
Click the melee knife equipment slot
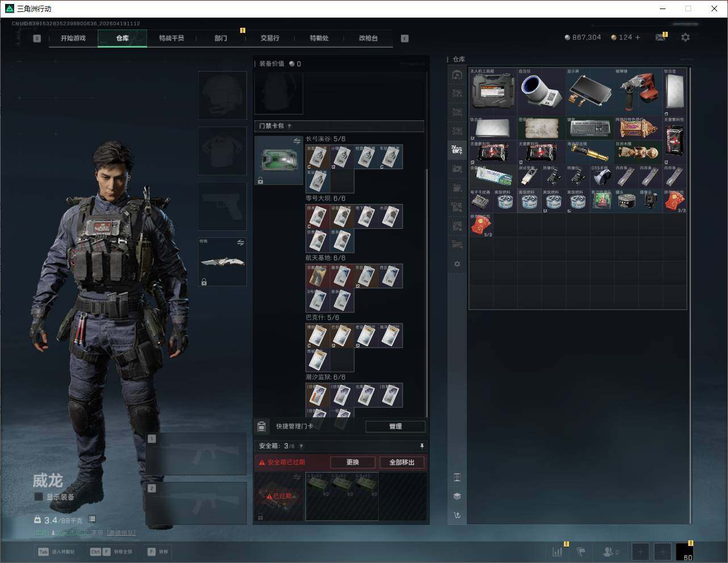222,262
